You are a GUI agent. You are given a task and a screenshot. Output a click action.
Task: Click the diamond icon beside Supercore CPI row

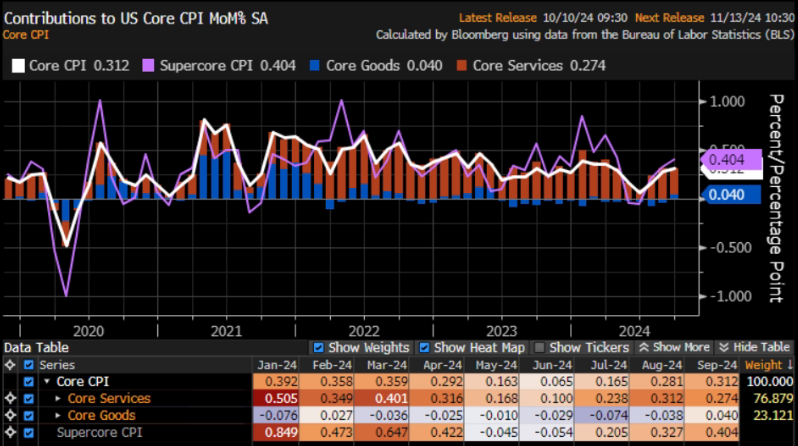point(9,432)
